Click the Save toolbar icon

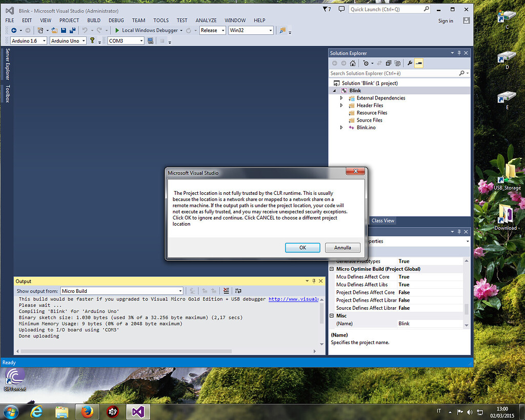[63, 30]
